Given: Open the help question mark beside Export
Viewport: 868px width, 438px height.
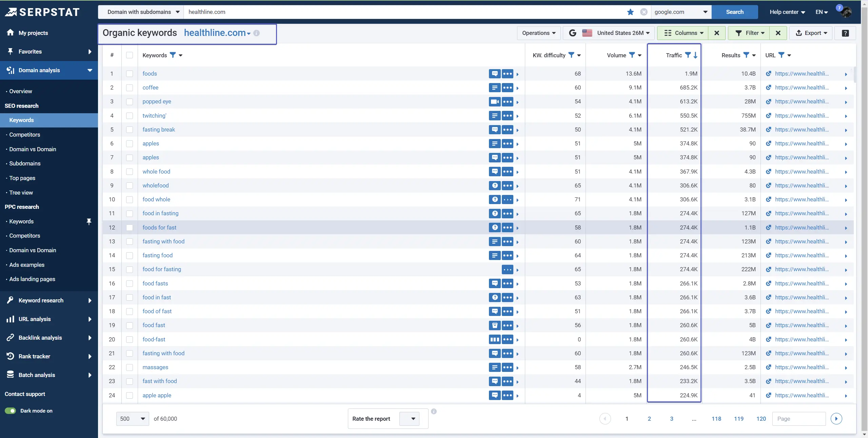Looking at the screenshot, I should tap(845, 33).
